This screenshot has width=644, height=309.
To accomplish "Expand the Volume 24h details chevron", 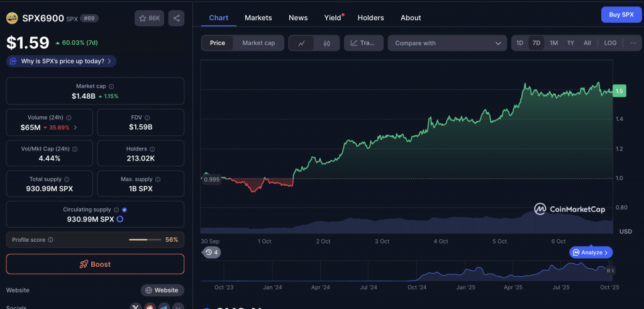I will pyautogui.click(x=76, y=127).
